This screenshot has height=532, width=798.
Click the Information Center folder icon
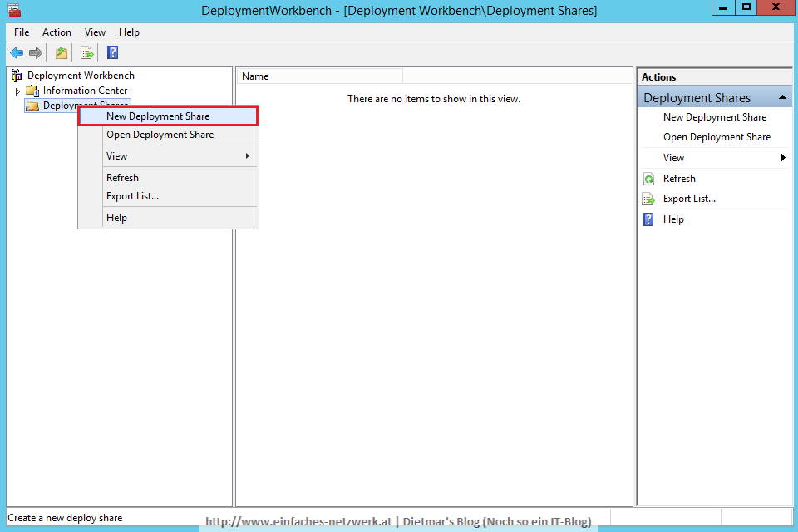coord(32,91)
